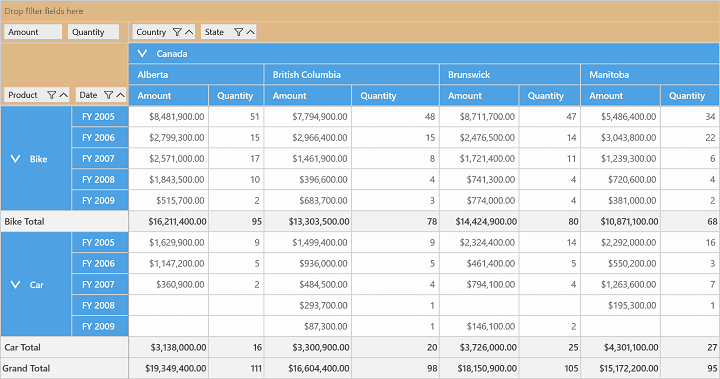Select the British Columbia column header
720x379 pixels.
click(x=352, y=75)
